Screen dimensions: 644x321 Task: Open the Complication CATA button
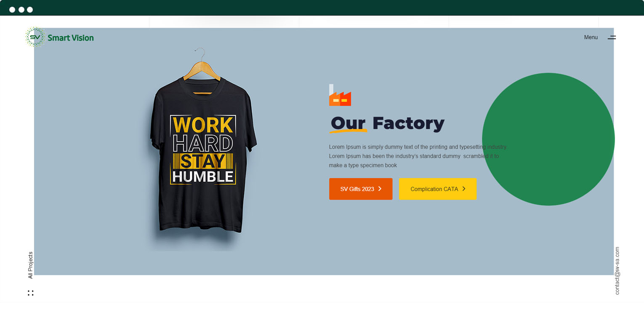tap(438, 189)
